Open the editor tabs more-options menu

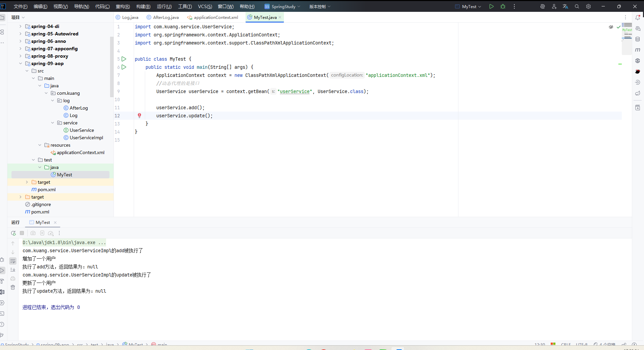(x=625, y=18)
